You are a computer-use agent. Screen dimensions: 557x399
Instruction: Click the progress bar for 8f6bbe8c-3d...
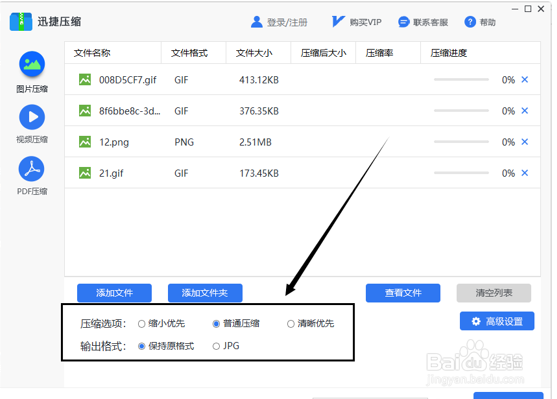click(x=461, y=111)
